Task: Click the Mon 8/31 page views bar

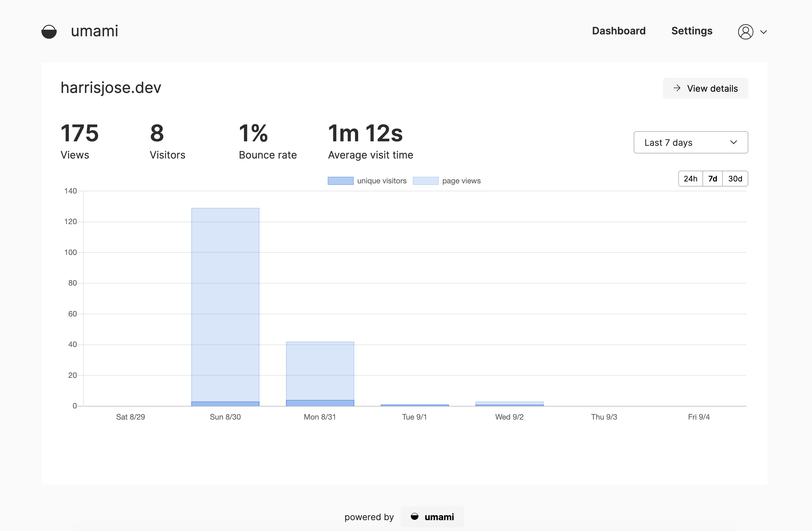Action: tap(320, 371)
